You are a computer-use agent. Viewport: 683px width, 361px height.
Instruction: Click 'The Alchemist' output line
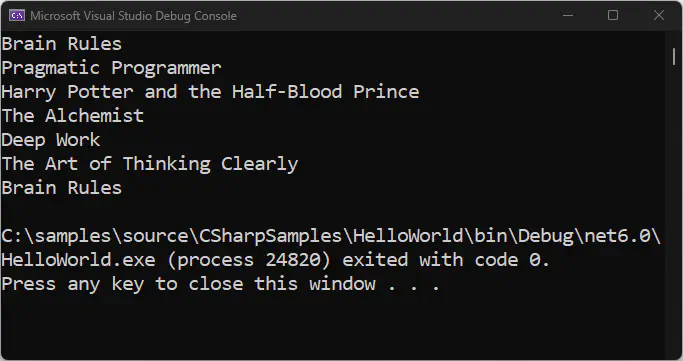pyautogui.click(x=72, y=116)
